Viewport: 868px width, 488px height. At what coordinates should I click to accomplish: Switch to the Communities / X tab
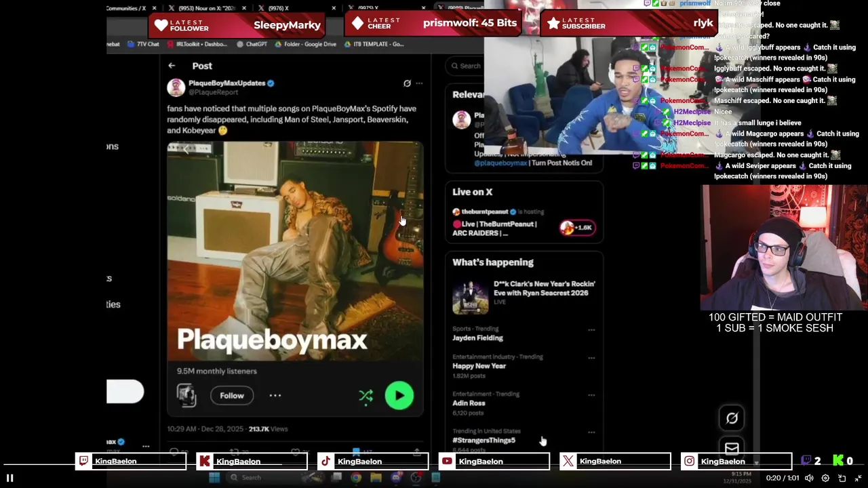tap(127, 8)
